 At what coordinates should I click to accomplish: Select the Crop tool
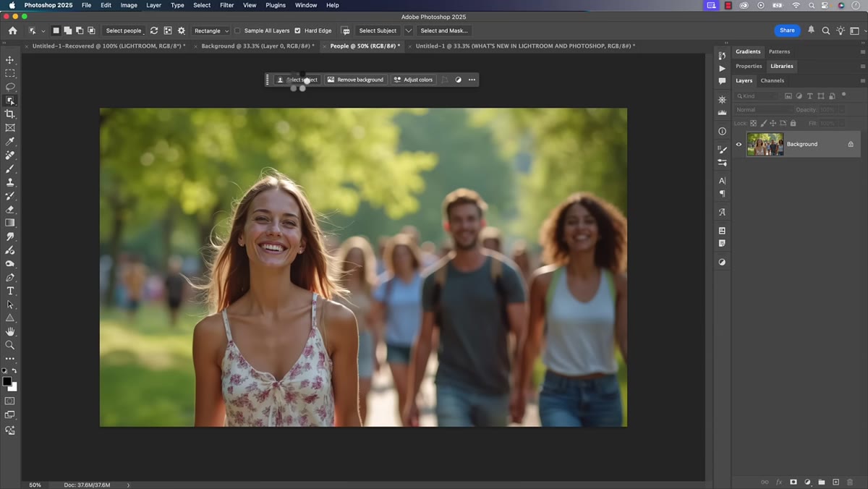pos(10,114)
